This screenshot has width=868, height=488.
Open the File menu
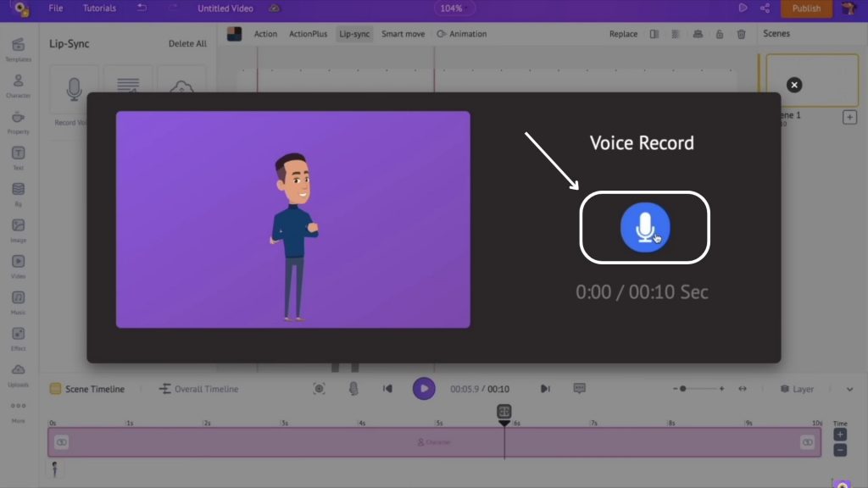click(56, 8)
